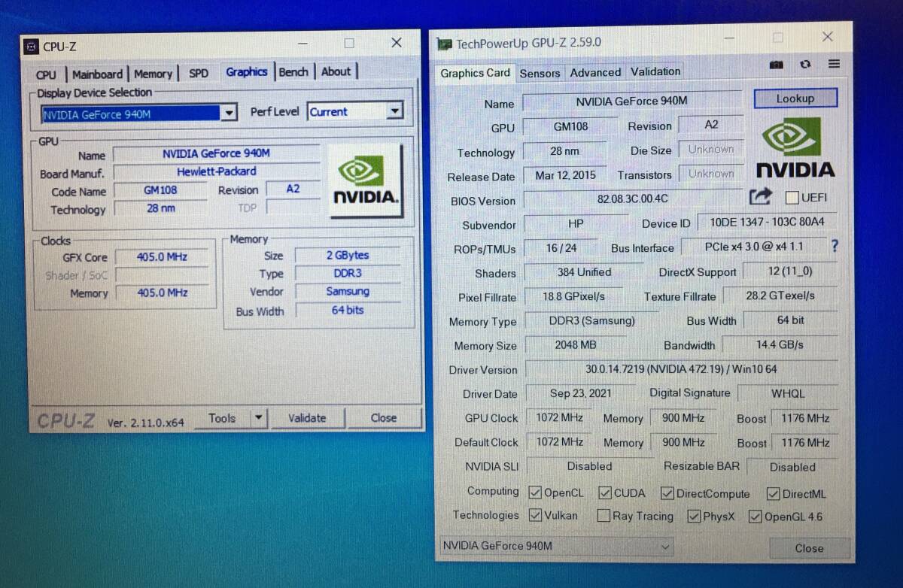
Task: Open the About tab in CPU-Z
Action: coord(336,71)
